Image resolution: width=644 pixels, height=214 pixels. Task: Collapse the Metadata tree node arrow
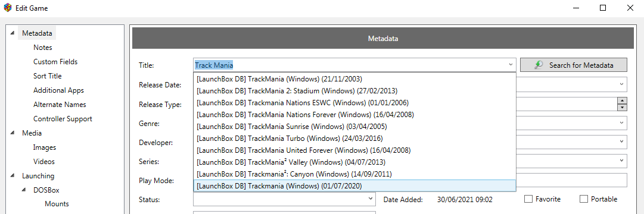[x=13, y=33]
